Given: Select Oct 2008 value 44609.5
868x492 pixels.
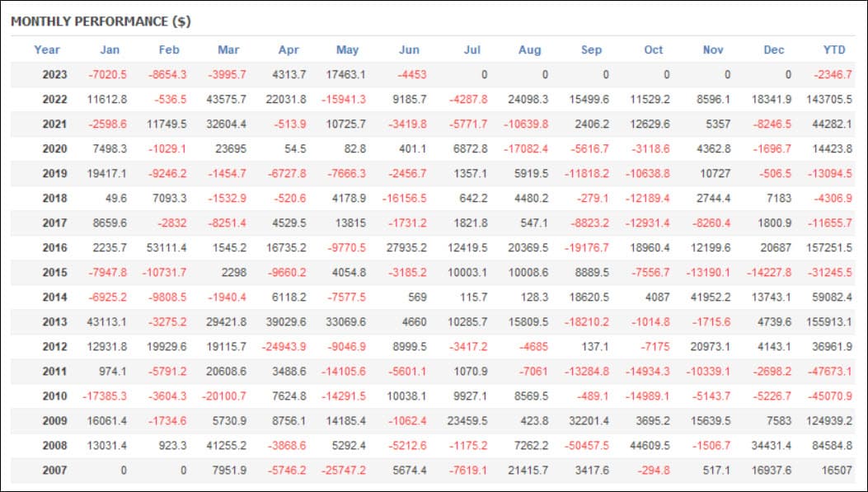Looking at the screenshot, I should coord(650,446).
